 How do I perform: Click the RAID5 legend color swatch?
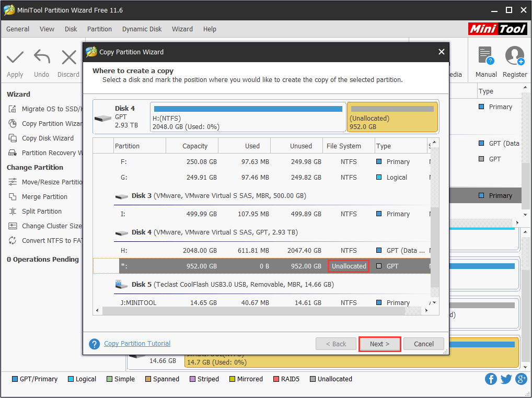point(276,379)
